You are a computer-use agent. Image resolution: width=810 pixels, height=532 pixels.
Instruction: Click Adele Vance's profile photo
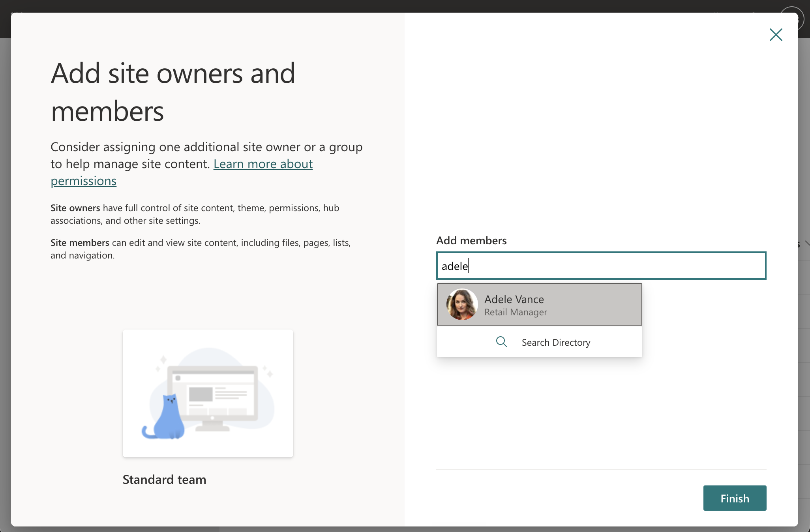pos(462,304)
